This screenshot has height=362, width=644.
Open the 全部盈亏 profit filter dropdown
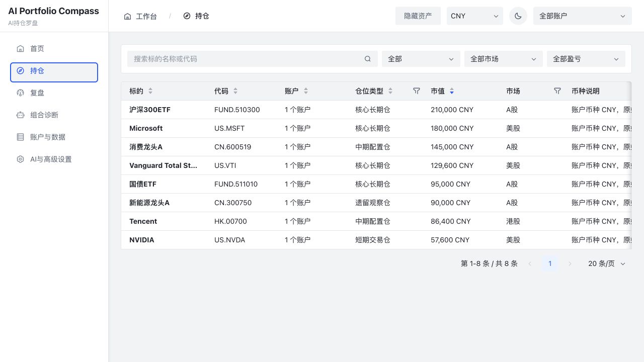(x=586, y=59)
